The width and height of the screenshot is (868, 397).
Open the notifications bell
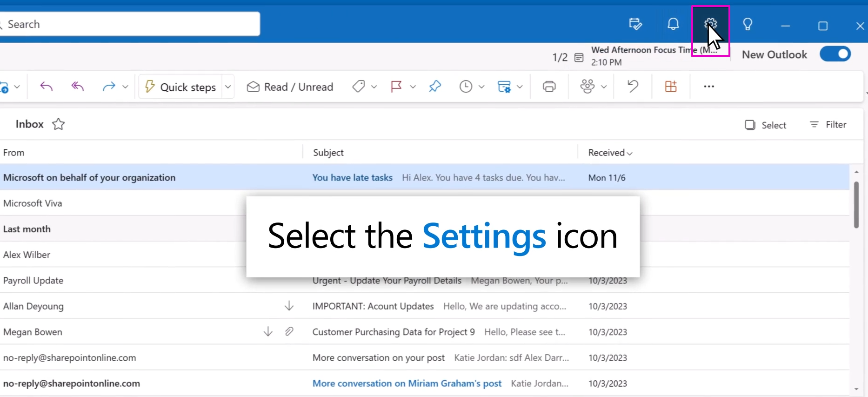pyautogui.click(x=673, y=24)
